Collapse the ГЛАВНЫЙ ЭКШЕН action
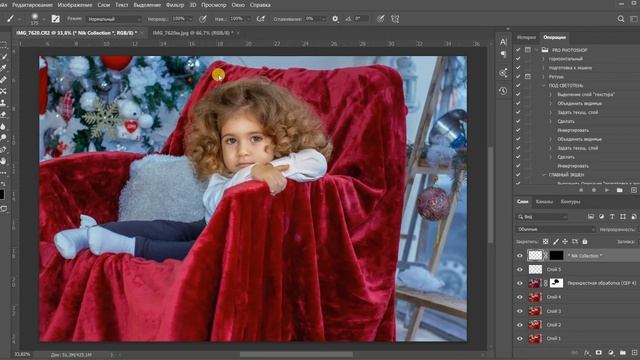 pyautogui.click(x=544, y=175)
